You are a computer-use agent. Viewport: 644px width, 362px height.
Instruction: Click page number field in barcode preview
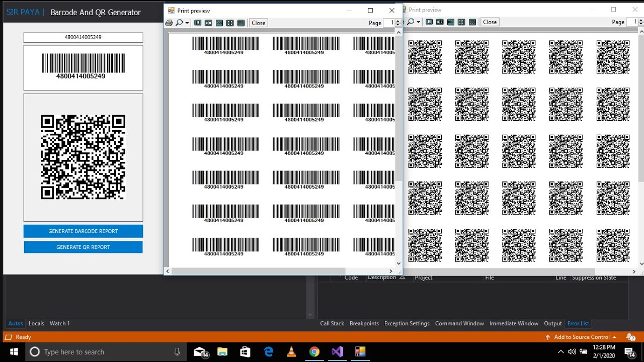[389, 23]
